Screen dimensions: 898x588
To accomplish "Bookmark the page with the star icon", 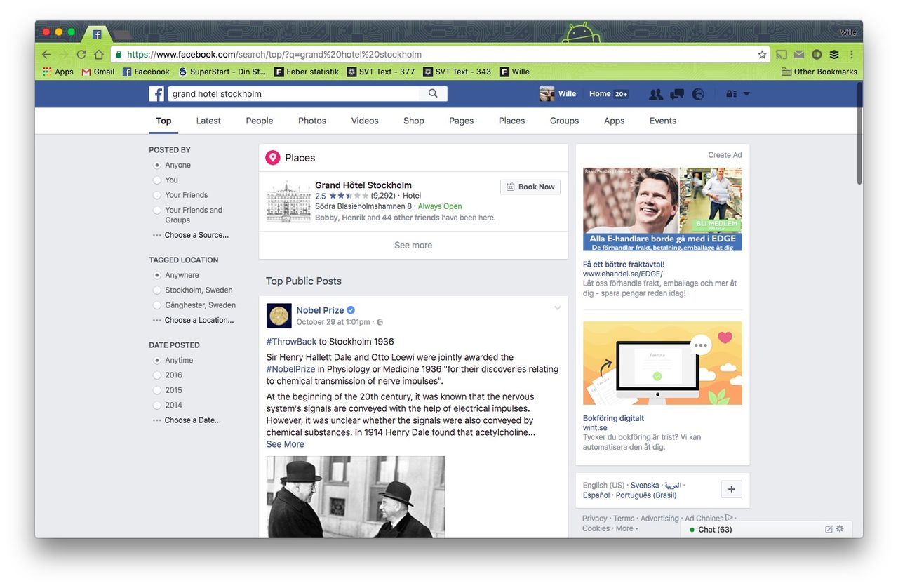I will [x=762, y=54].
